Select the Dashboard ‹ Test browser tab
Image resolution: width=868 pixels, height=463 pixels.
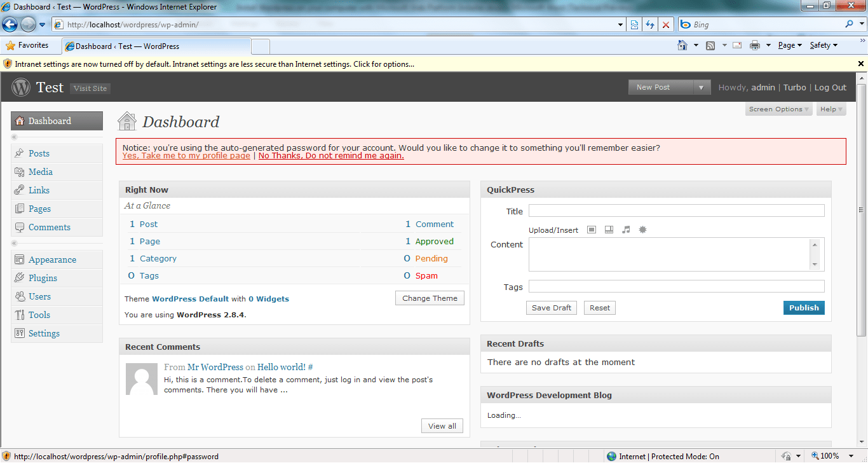click(x=156, y=46)
